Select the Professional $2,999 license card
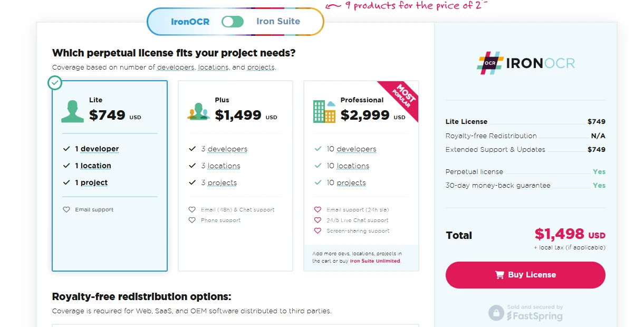The height and width of the screenshot is (327, 644). tap(361, 158)
